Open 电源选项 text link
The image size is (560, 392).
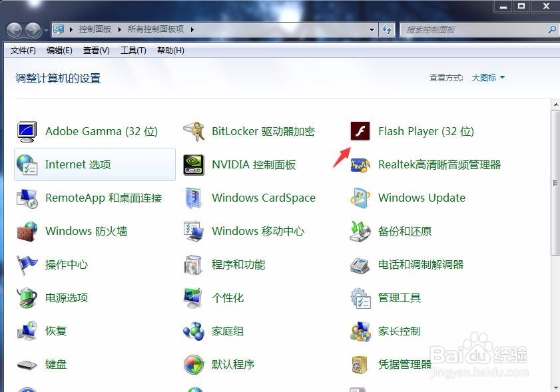tap(67, 297)
